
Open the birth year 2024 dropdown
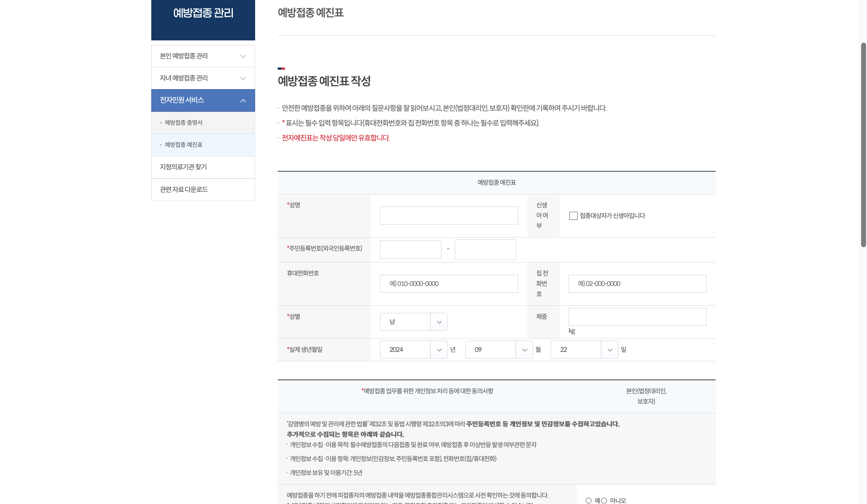(439, 350)
